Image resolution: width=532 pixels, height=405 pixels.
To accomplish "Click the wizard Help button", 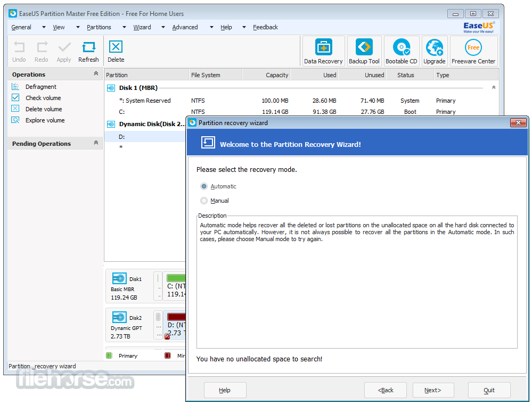I will coord(225,390).
